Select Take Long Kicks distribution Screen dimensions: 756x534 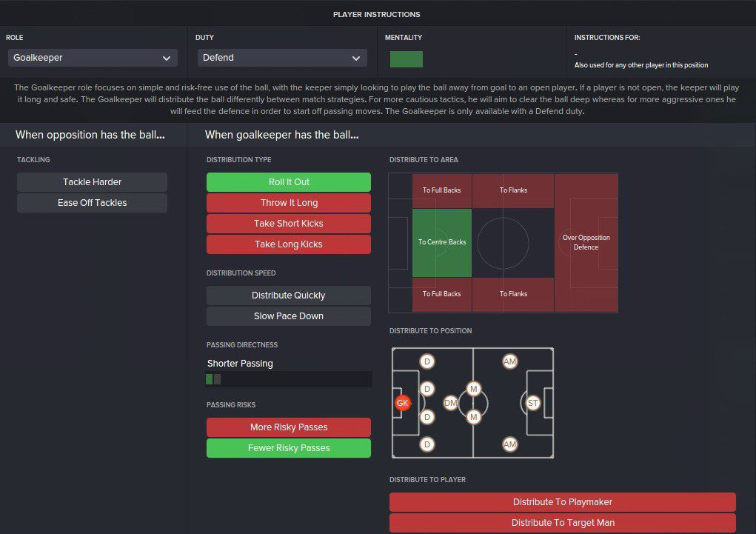click(x=289, y=244)
